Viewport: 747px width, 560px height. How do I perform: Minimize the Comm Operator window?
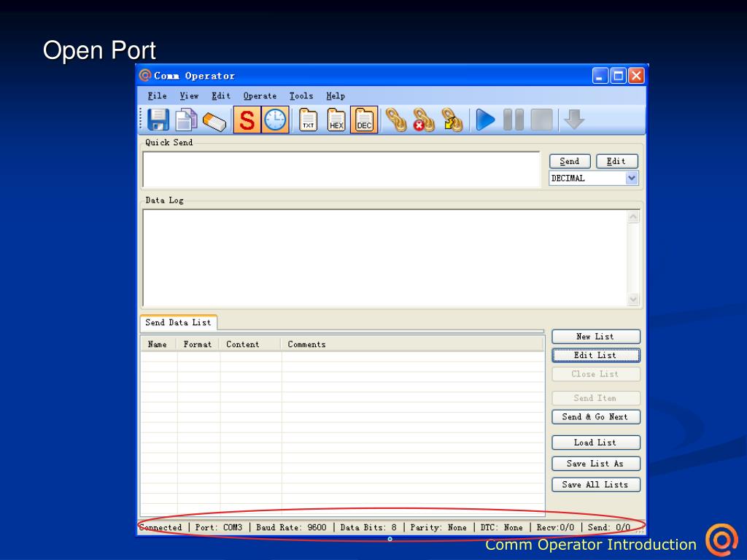pos(600,76)
